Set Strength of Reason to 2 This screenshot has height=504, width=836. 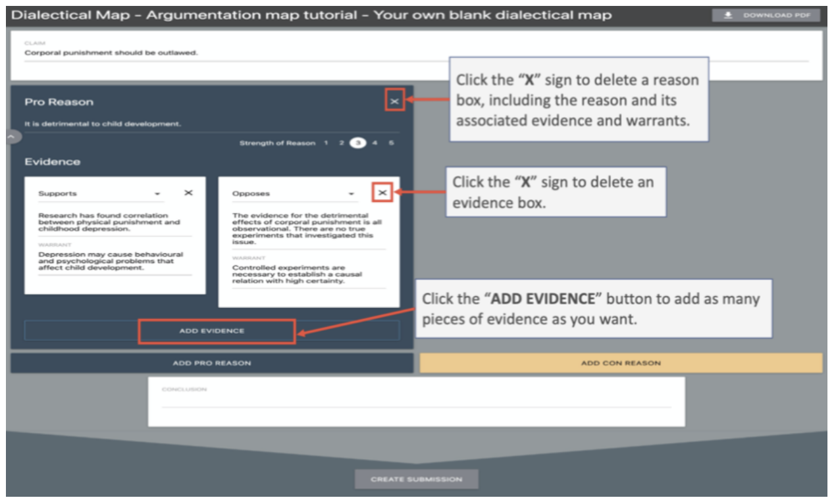coord(342,143)
